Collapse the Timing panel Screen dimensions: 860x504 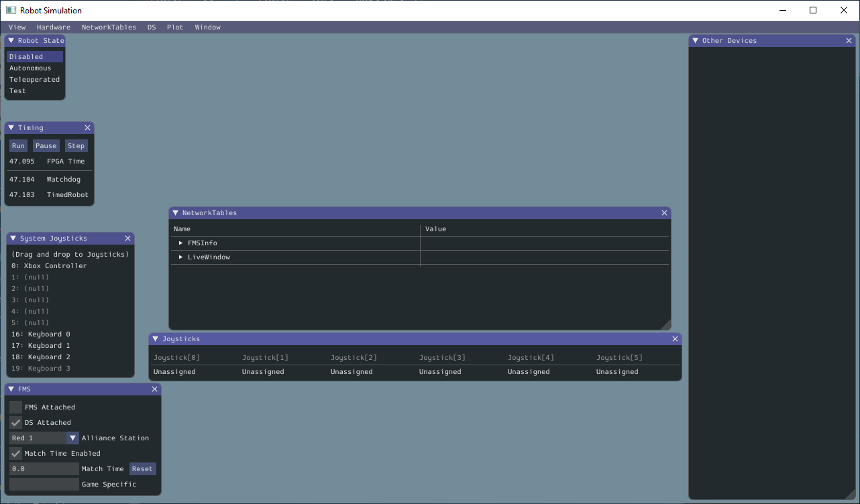click(10, 127)
